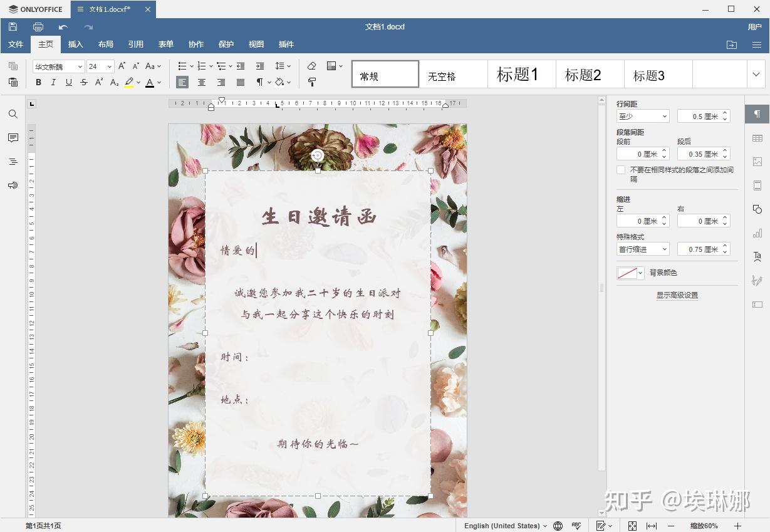Open the search icon in left sidebar

13,114
